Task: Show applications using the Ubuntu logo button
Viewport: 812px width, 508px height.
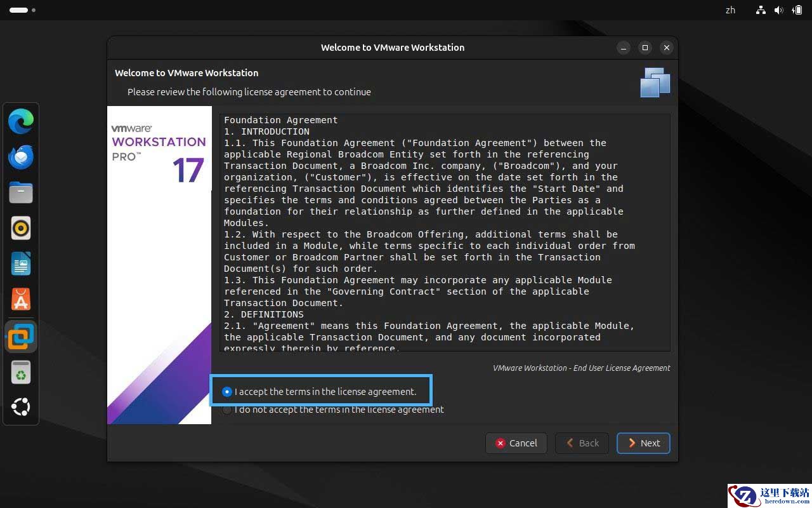Action: [21, 407]
